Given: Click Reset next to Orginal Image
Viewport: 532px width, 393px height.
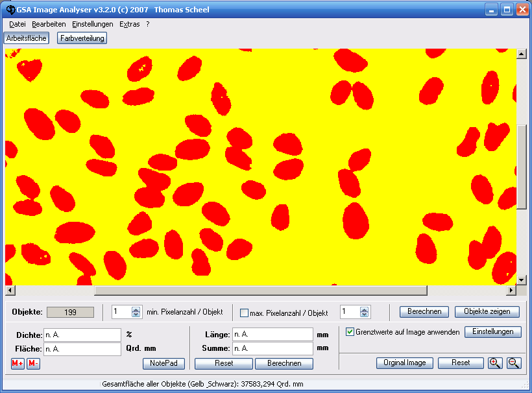Looking at the screenshot, I should [461, 363].
